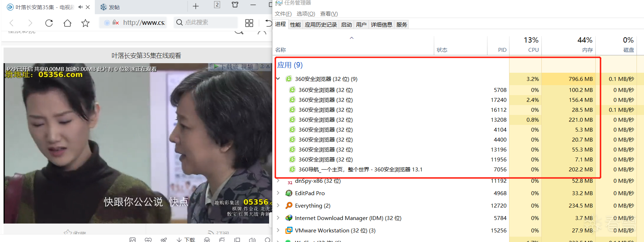Screen dimensions: 644x242
Task: Bookmark this page with the star icon
Action: point(86,23)
